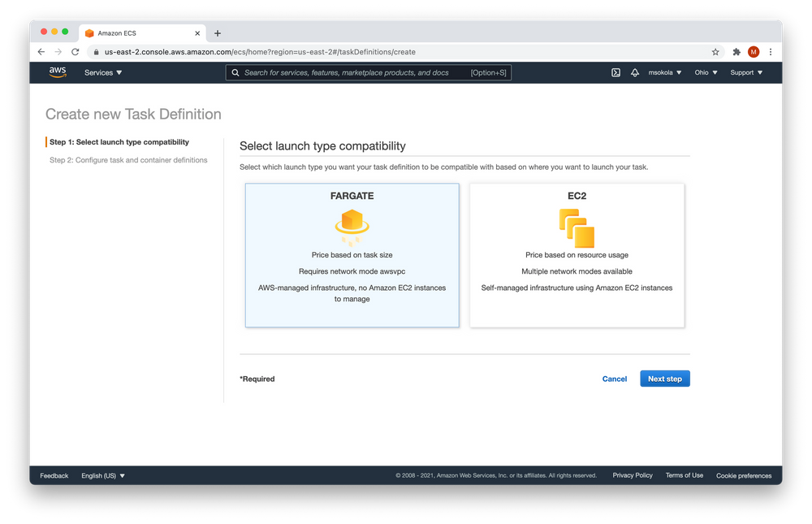Click the EC2 stacked squares icon
Image resolution: width=812 pixels, height=524 pixels.
tap(577, 227)
